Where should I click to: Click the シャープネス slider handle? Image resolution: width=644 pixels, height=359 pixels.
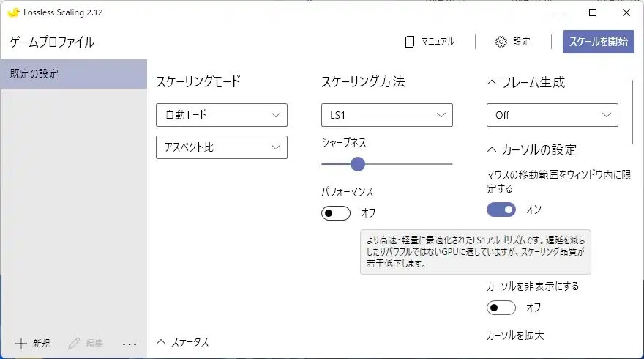(x=358, y=164)
